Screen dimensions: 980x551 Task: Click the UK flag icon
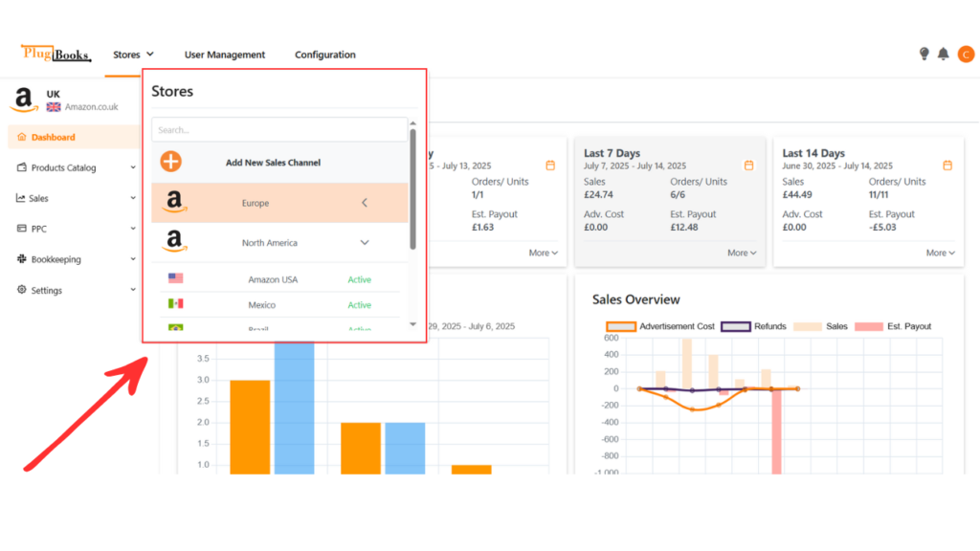(54, 107)
